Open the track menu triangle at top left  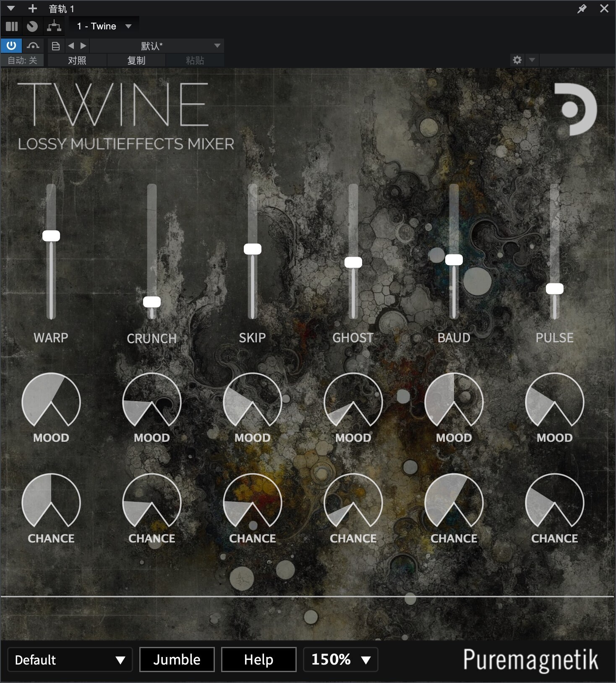11,8
